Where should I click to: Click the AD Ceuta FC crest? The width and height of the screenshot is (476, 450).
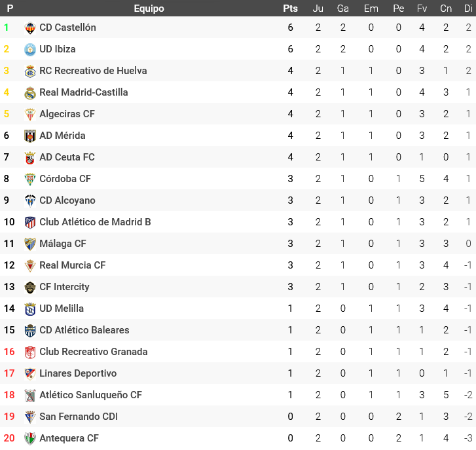coord(30,157)
